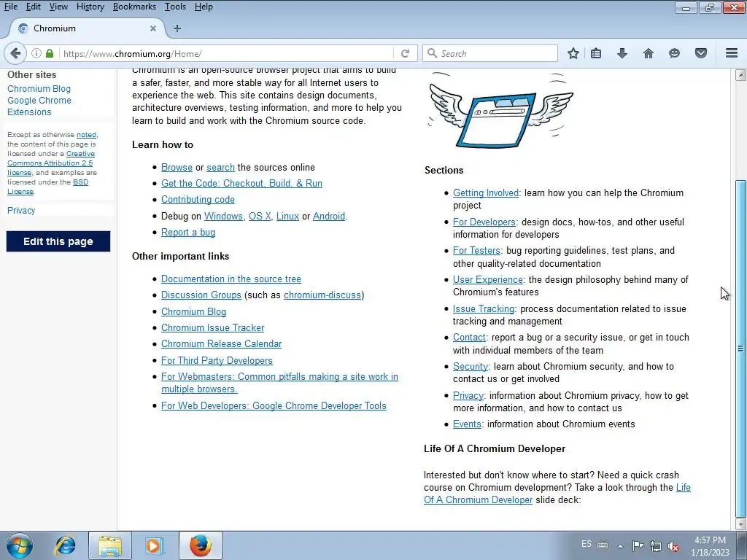Follow the Get the Code link
Screen dimensions: 747x560
[241, 183]
